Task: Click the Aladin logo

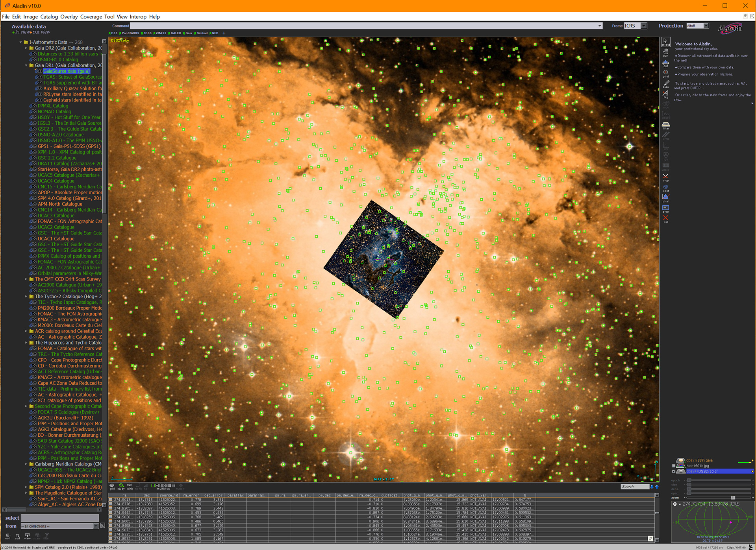Action: (x=730, y=28)
